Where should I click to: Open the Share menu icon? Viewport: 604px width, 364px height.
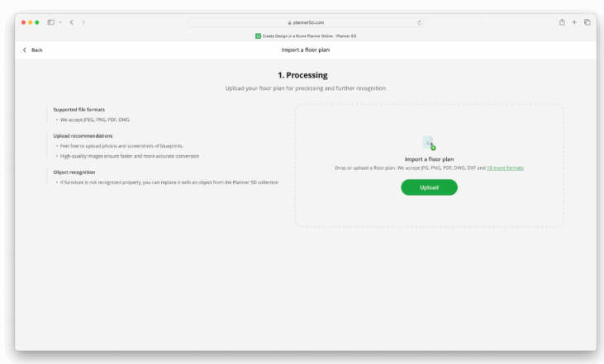click(562, 22)
